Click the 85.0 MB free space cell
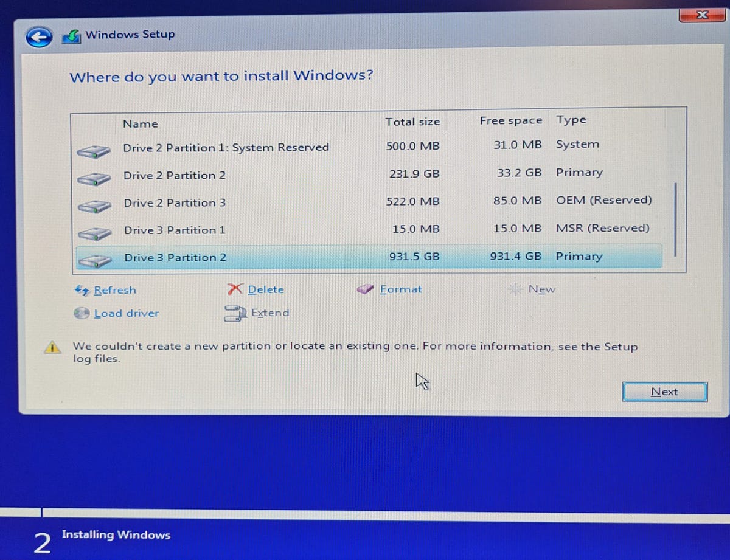 (517, 200)
